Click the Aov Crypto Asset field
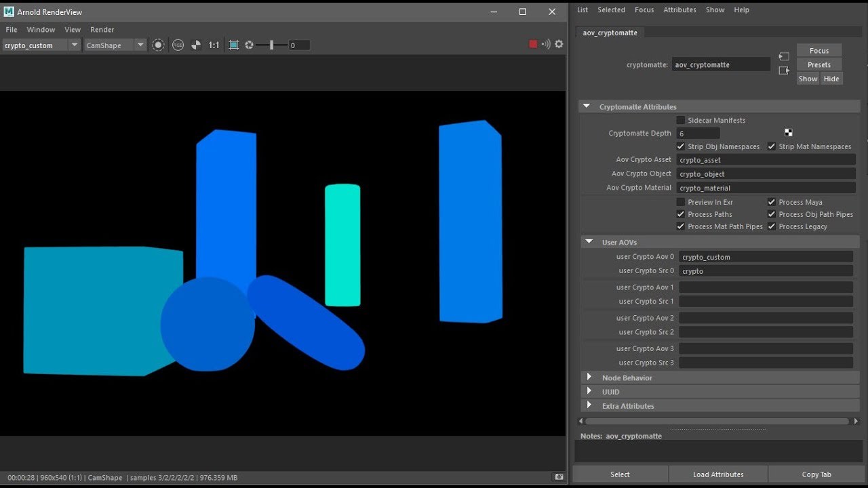This screenshot has height=488, width=868. tap(766, 160)
